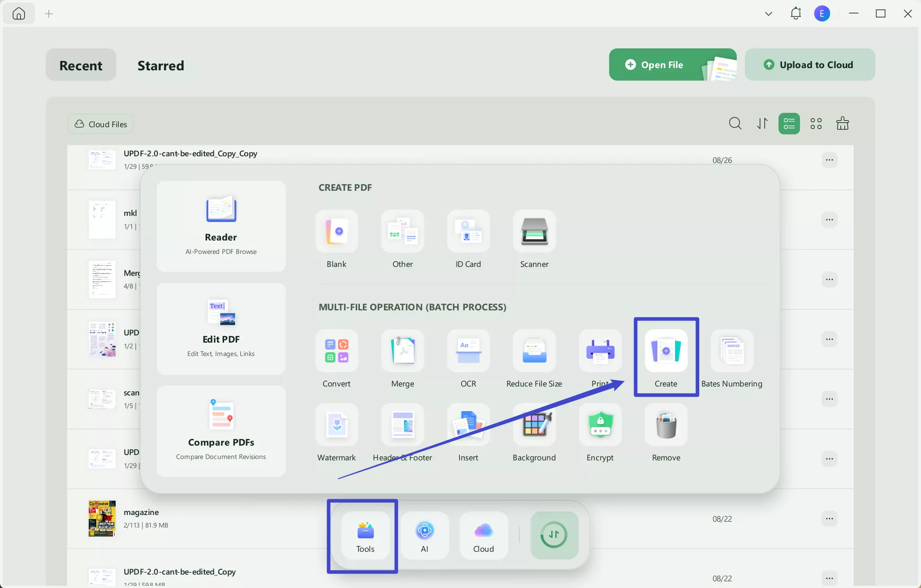Select the Bates Numbering tool
The height and width of the screenshot is (588, 921).
732,351
